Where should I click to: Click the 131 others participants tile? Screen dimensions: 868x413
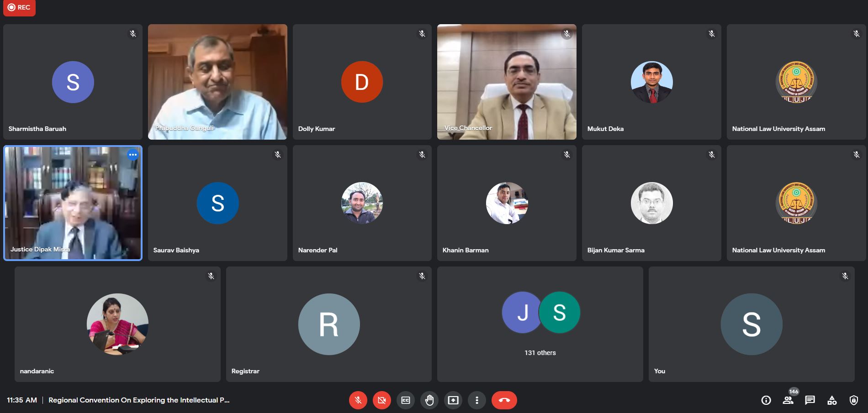coord(540,324)
